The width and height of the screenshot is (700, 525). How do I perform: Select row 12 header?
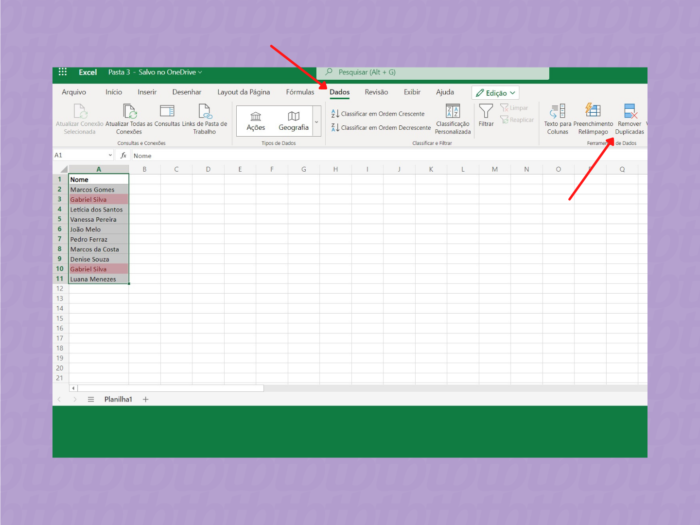pos(60,289)
